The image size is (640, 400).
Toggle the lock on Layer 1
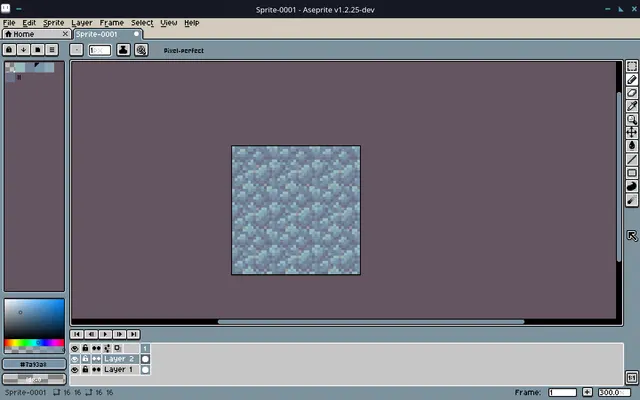(85, 370)
